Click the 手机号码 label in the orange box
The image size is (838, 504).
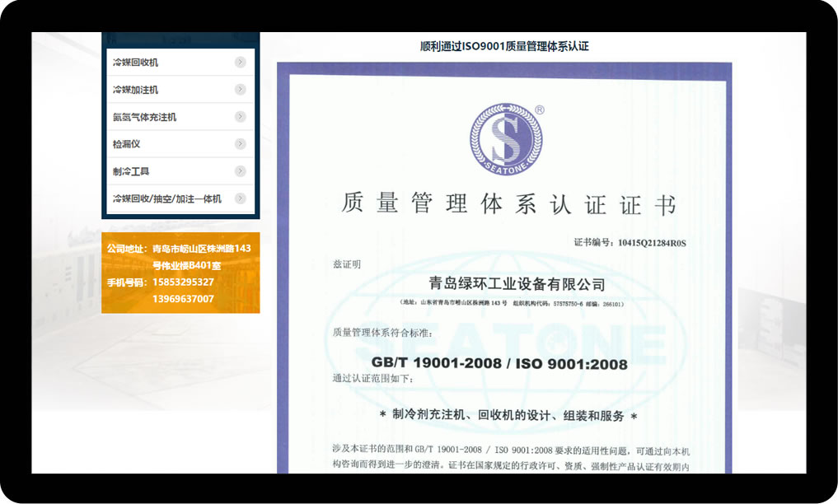[126, 282]
